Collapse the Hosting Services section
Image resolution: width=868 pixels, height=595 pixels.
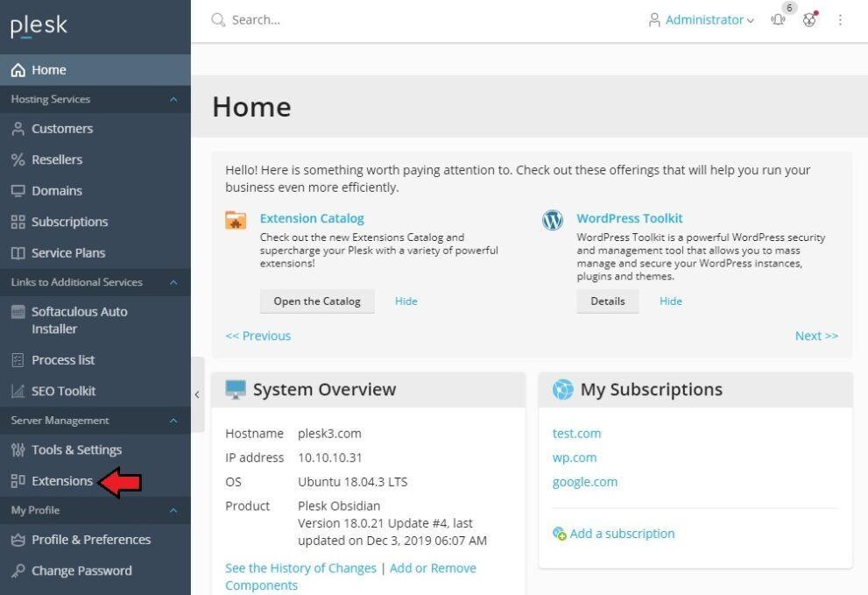173,100
